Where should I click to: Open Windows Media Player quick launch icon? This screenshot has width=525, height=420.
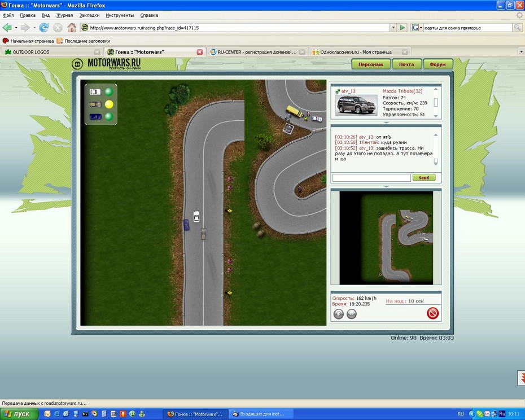click(x=94, y=414)
